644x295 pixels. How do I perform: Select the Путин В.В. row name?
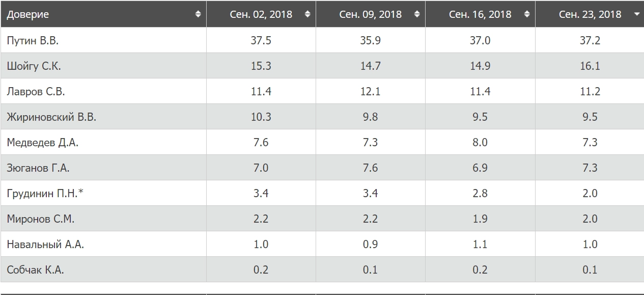(x=33, y=41)
